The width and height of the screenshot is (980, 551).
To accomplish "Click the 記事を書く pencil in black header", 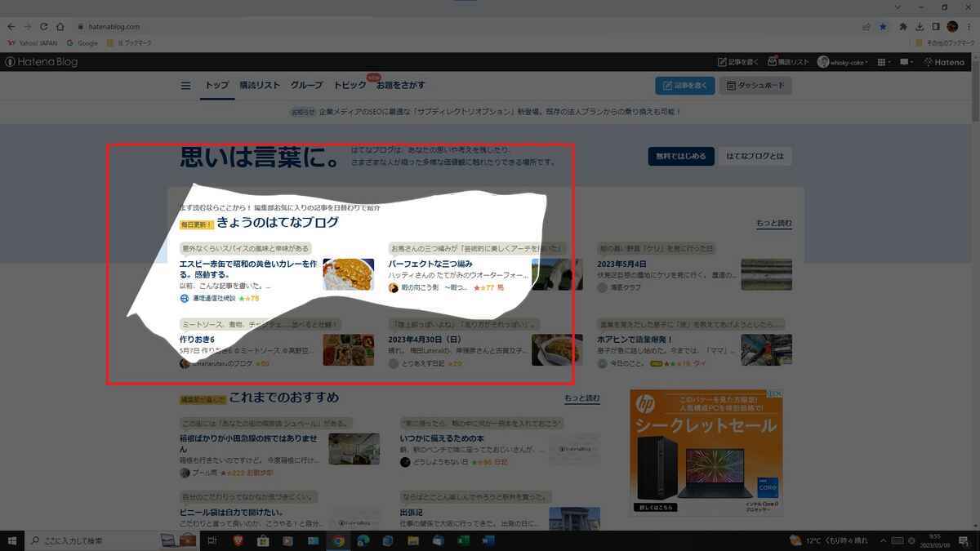I will point(738,62).
